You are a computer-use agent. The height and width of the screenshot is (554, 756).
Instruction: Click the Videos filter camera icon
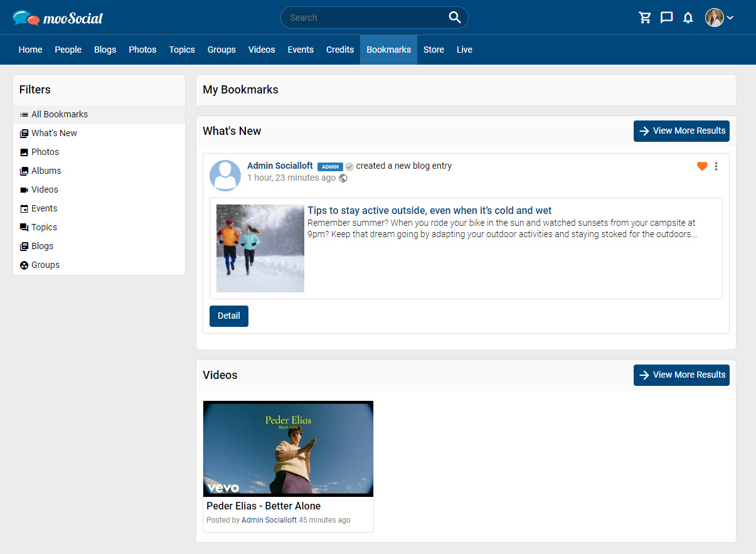pyautogui.click(x=24, y=190)
